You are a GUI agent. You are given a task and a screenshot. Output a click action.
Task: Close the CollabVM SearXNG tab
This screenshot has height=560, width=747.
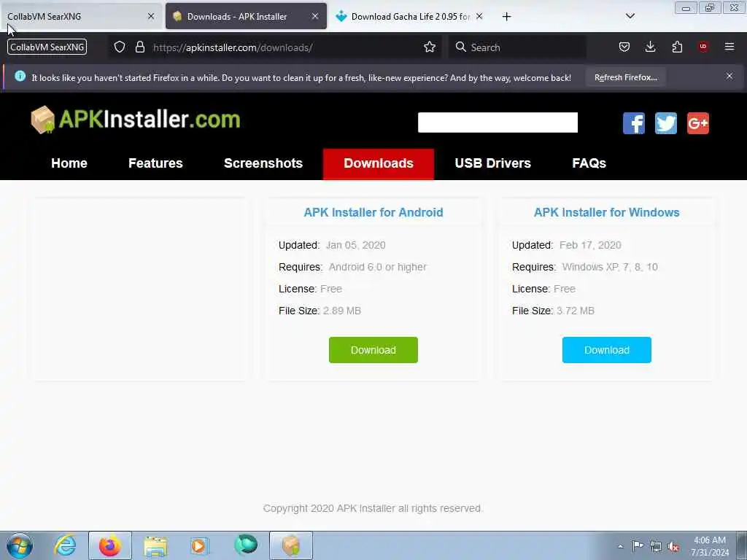click(151, 16)
